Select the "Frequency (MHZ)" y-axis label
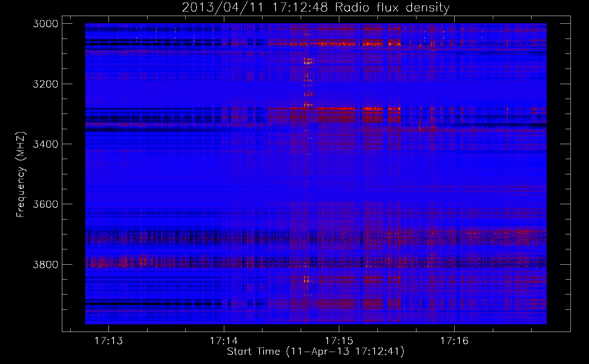589x364 pixels. click(x=21, y=175)
